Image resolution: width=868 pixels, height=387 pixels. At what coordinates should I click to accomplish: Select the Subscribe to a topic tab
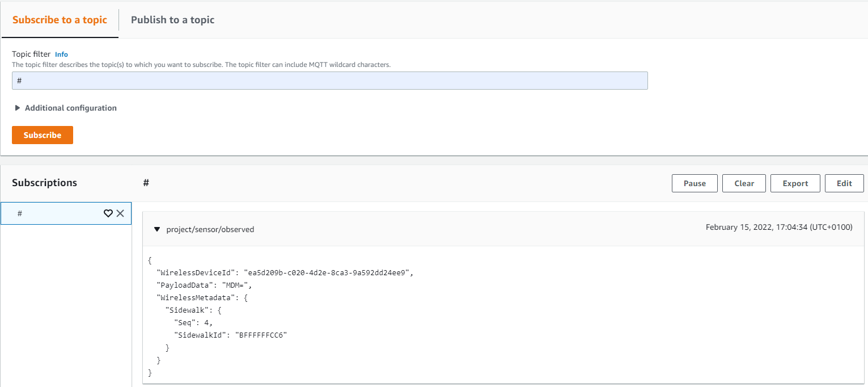coord(60,19)
